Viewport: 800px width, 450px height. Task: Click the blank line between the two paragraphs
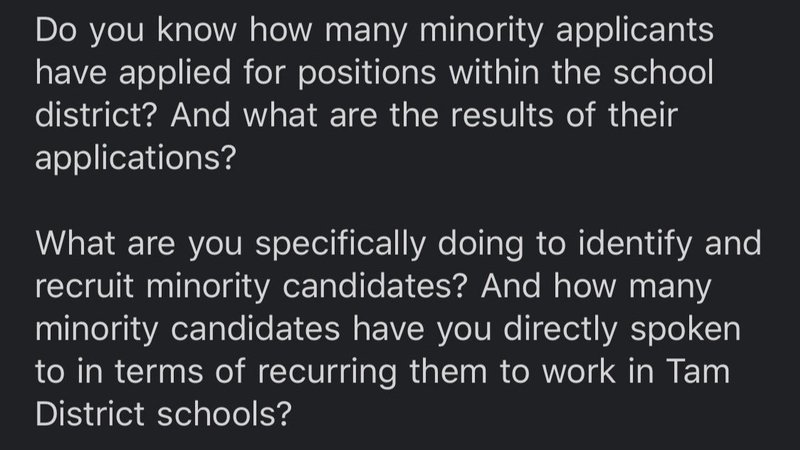pyautogui.click(x=400, y=202)
